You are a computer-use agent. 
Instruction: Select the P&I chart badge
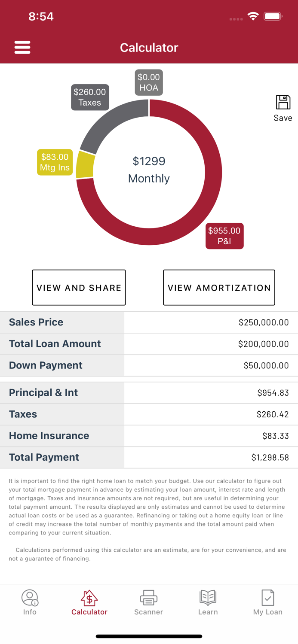click(224, 236)
